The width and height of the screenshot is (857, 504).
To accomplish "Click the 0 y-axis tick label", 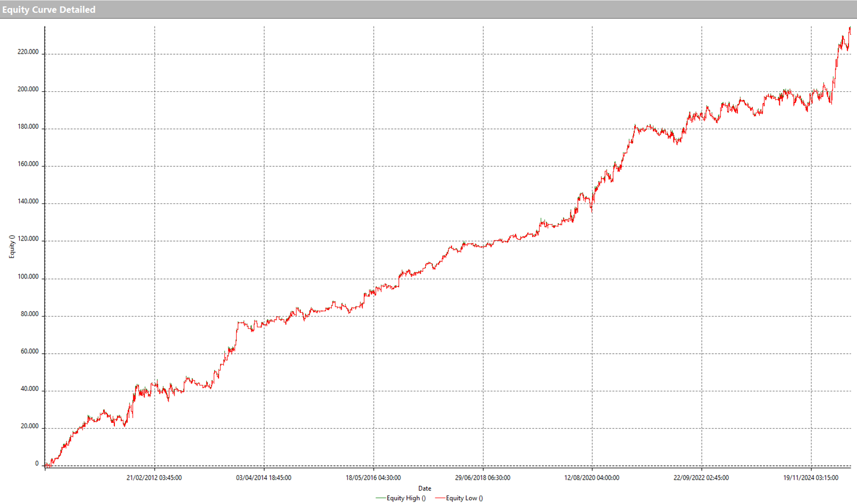I will tap(37, 464).
